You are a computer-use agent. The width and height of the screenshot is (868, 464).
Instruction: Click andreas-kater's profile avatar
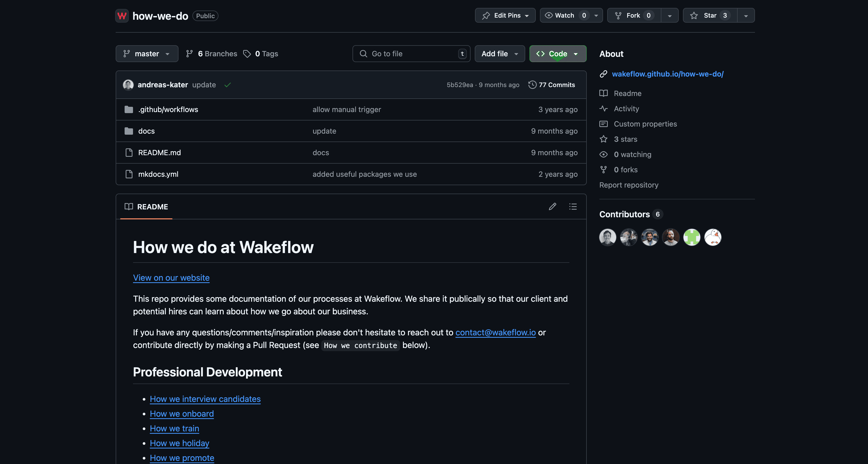click(128, 85)
